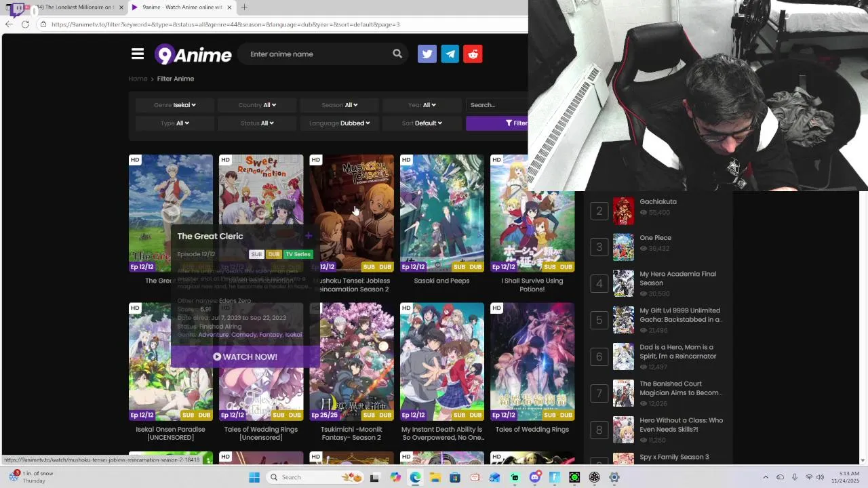Open My Instant Death Ability poster
This screenshot has height=488, width=868.
pos(442,361)
